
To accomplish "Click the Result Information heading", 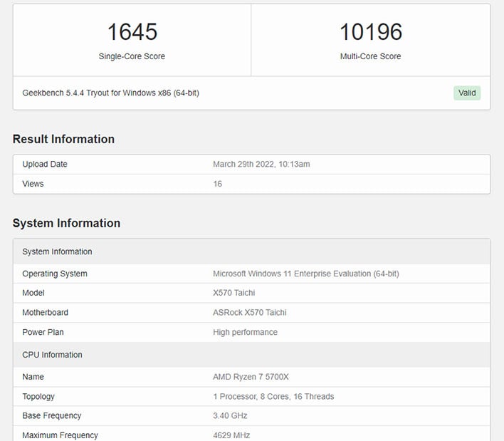I will click(x=63, y=139).
